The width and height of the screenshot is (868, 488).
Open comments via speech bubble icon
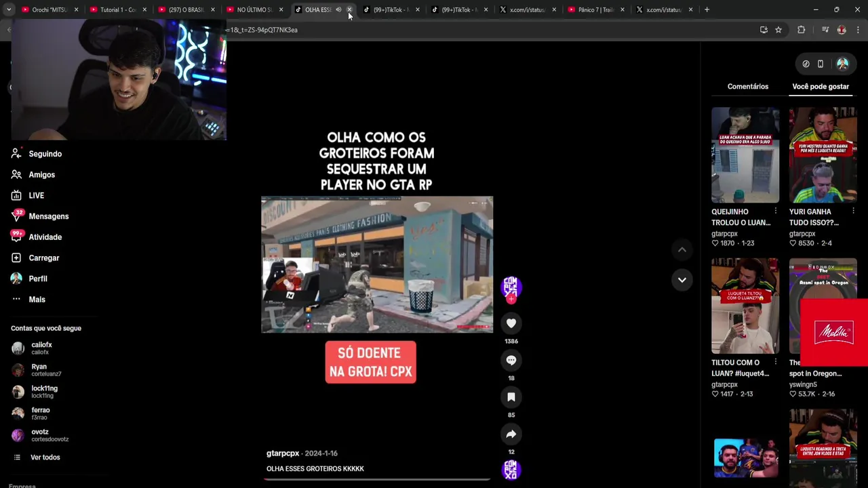click(x=511, y=360)
